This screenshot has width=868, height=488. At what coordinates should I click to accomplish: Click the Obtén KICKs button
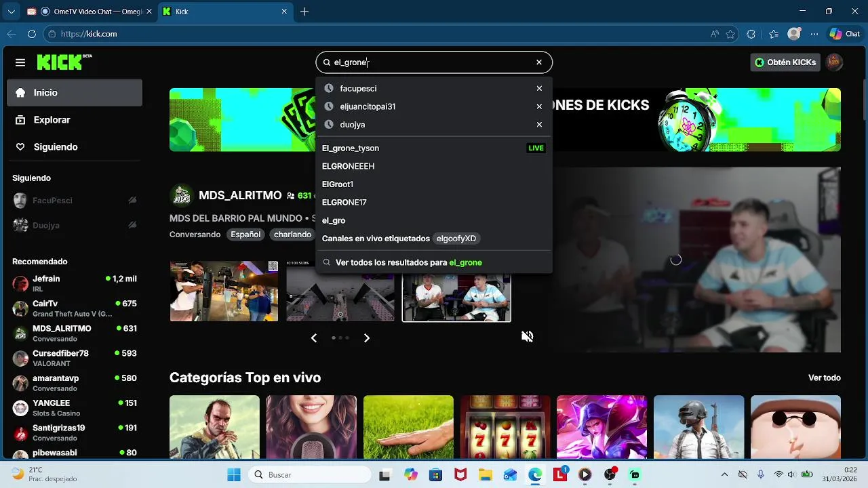pos(785,62)
